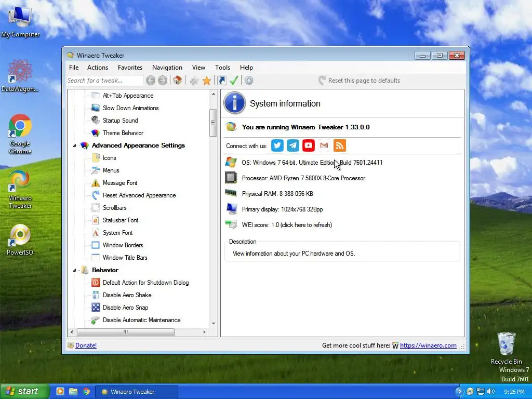Image resolution: width=532 pixels, height=399 pixels.
Task: Click the gray add-to-favorites star icon
Action: (194, 81)
